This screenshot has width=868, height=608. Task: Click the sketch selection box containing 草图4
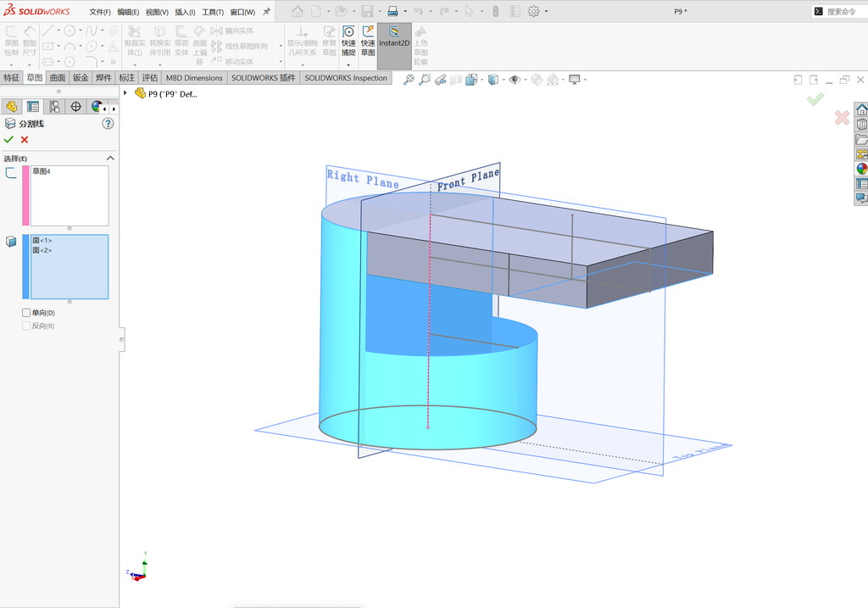[x=70, y=196]
